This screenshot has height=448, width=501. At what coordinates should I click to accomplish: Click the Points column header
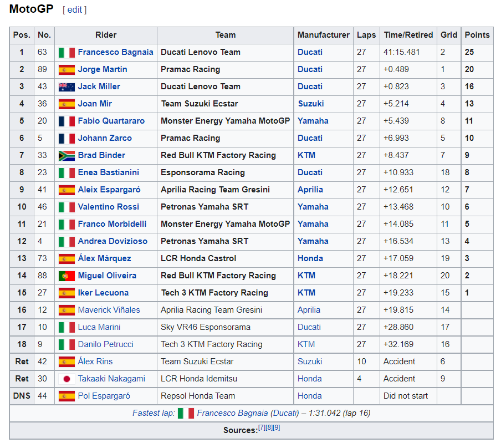(x=477, y=35)
